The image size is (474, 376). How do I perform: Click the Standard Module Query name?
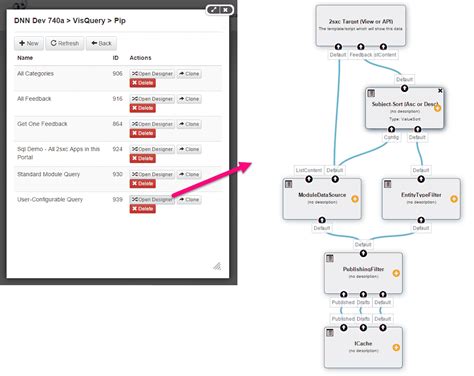click(49, 174)
